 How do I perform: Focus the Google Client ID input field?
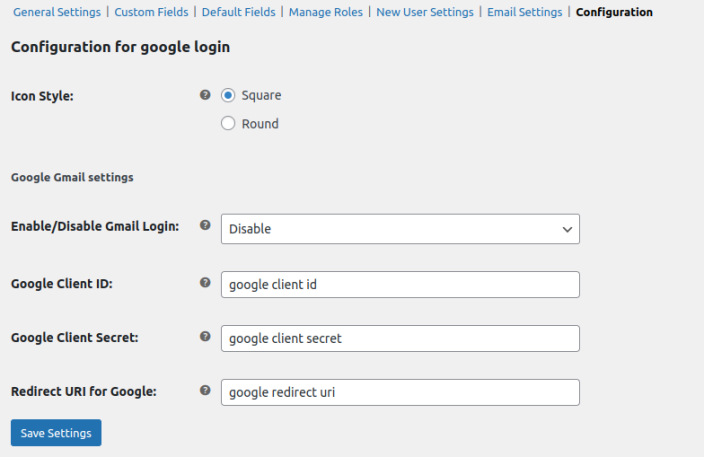(x=399, y=284)
